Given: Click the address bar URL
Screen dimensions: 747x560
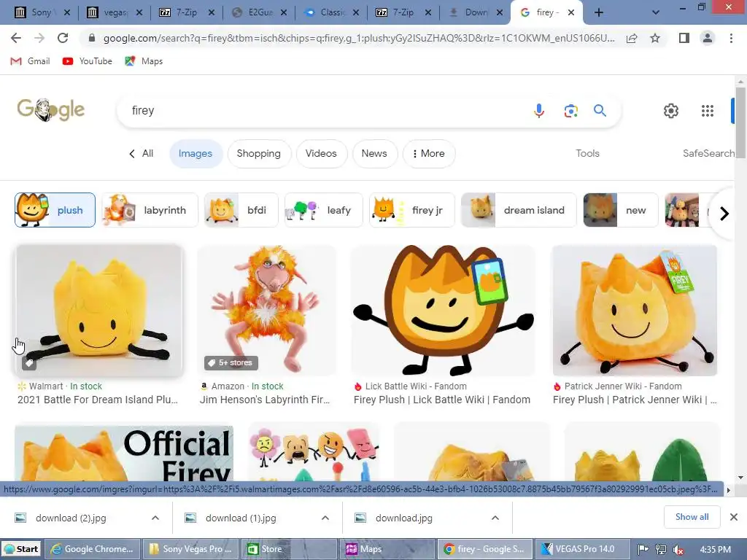Looking at the screenshot, I should pyautogui.click(x=359, y=38).
